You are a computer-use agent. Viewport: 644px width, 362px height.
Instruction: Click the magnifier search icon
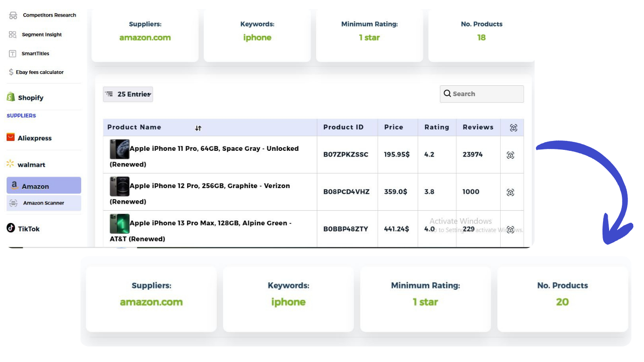pos(447,93)
